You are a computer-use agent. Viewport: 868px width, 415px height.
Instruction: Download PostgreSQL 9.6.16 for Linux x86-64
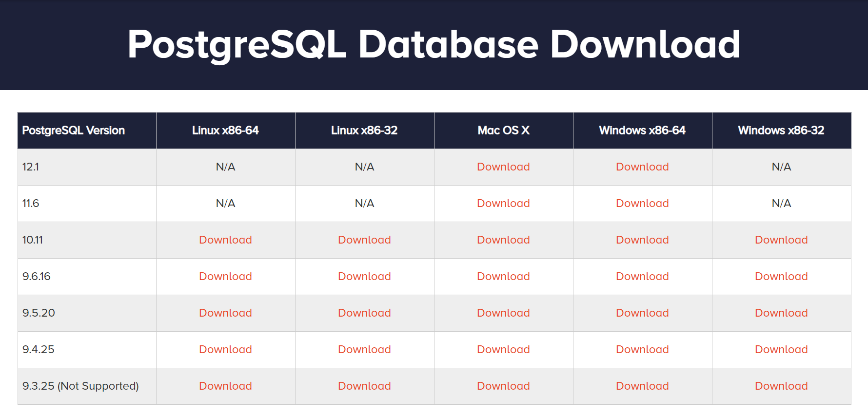click(x=225, y=276)
